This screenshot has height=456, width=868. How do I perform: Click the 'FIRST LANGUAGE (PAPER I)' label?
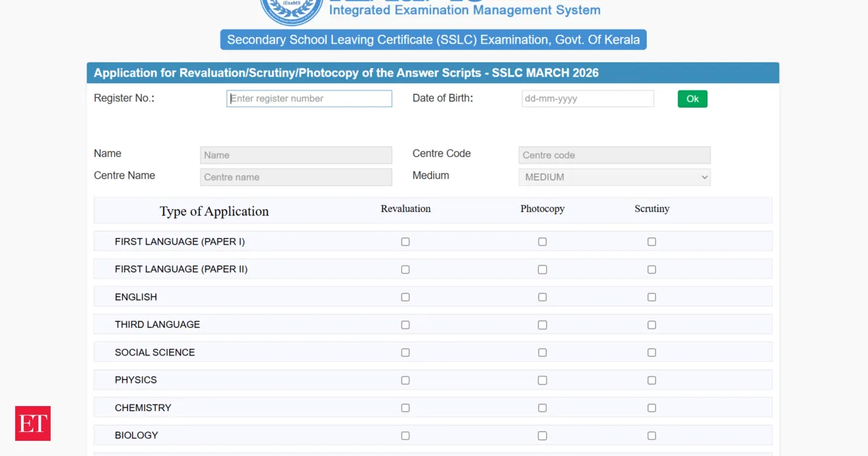(x=180, y=242)
